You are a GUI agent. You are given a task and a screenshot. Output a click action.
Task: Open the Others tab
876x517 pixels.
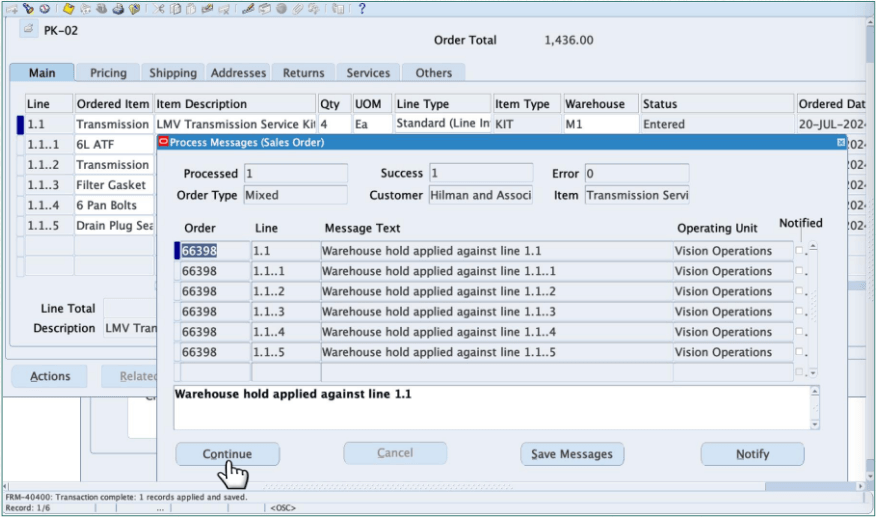tap(434, 73)
